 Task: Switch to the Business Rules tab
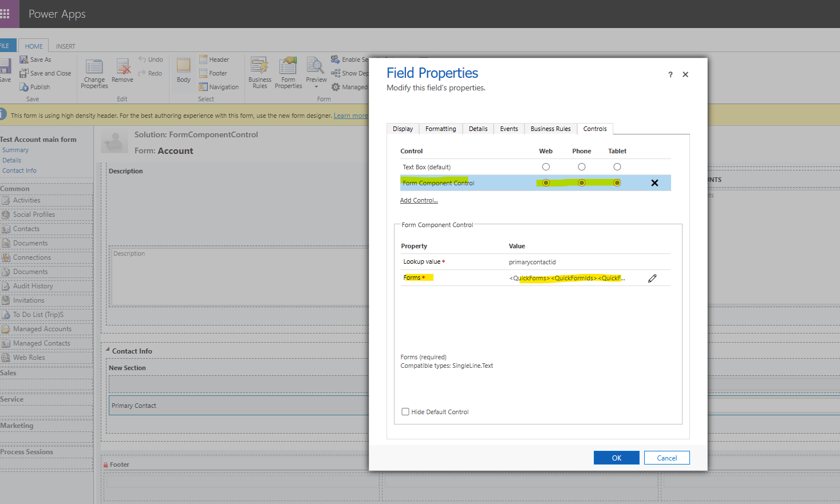(x=551, y=129)
